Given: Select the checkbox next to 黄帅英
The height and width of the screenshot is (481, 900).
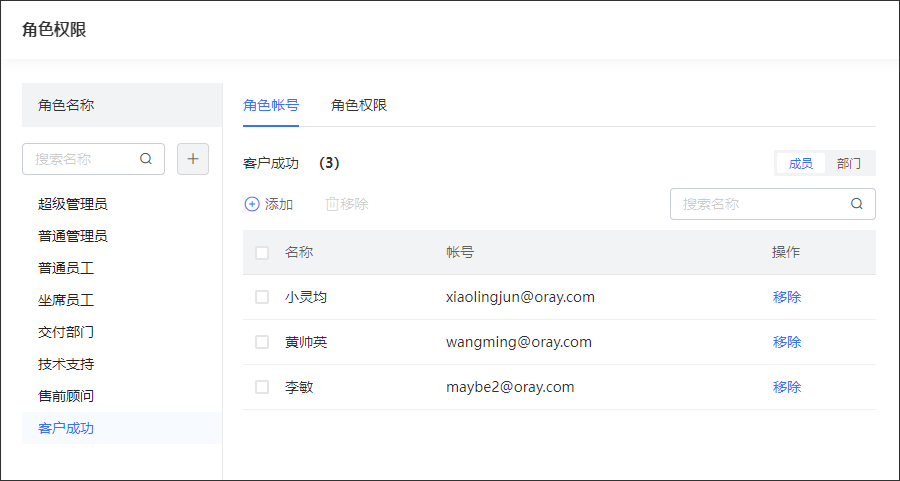Looking at the screenshot, I should coord(262,342).
